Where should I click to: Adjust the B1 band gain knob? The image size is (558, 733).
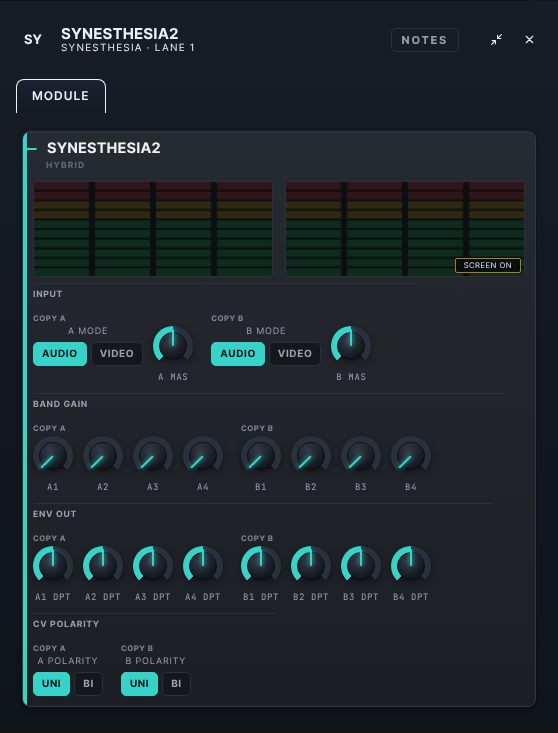pos(261,456)
